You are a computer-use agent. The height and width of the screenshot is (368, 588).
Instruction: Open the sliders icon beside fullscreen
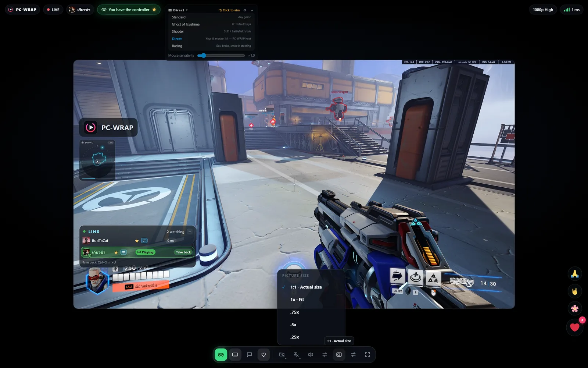pos(353,355)
